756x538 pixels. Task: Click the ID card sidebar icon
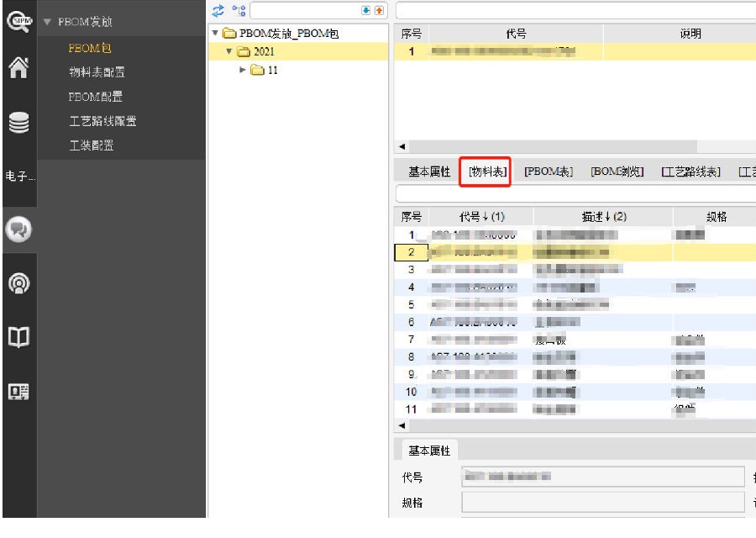[17, 390]
